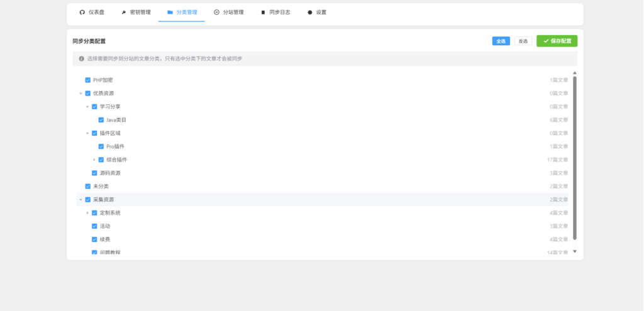Screen dimensions: 644x311
Task: Uncheck the PHP加密 category checkbox
Action: [87, 80]
